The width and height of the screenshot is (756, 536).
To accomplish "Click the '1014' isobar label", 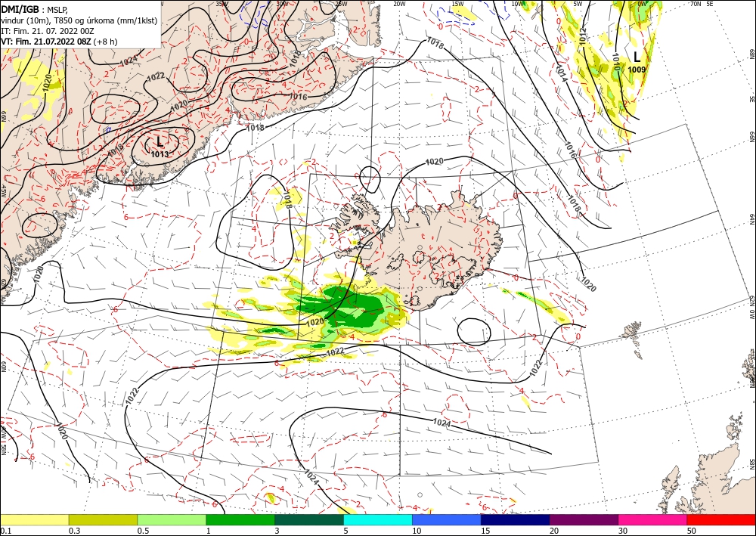I will (x=561, y=74).
